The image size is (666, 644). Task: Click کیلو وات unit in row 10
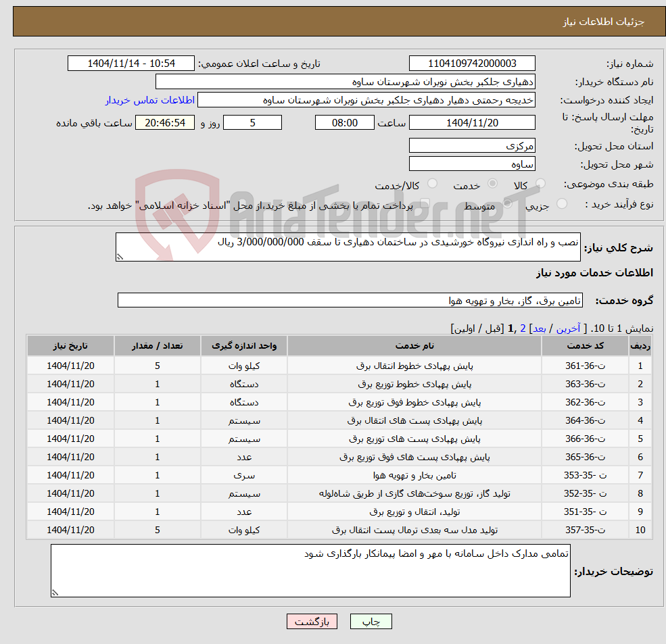tap(244, 530)
